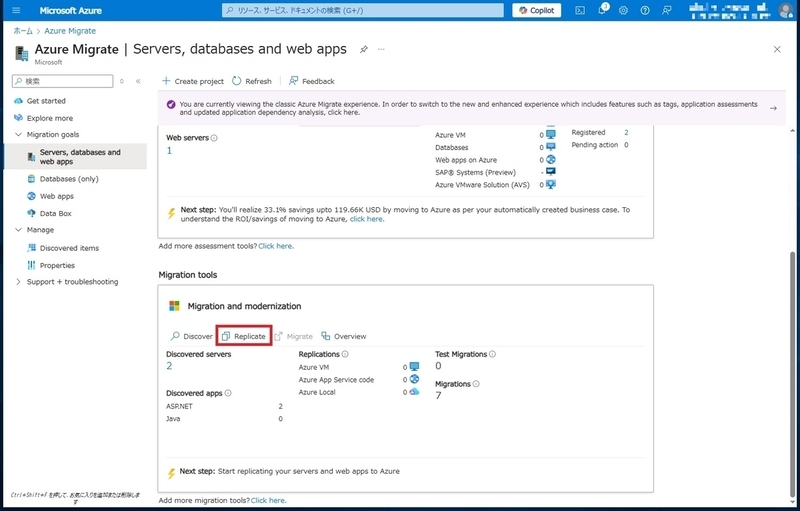Open the notifications bell
Screen dimensions: 800x511
[x=603, y=10]
